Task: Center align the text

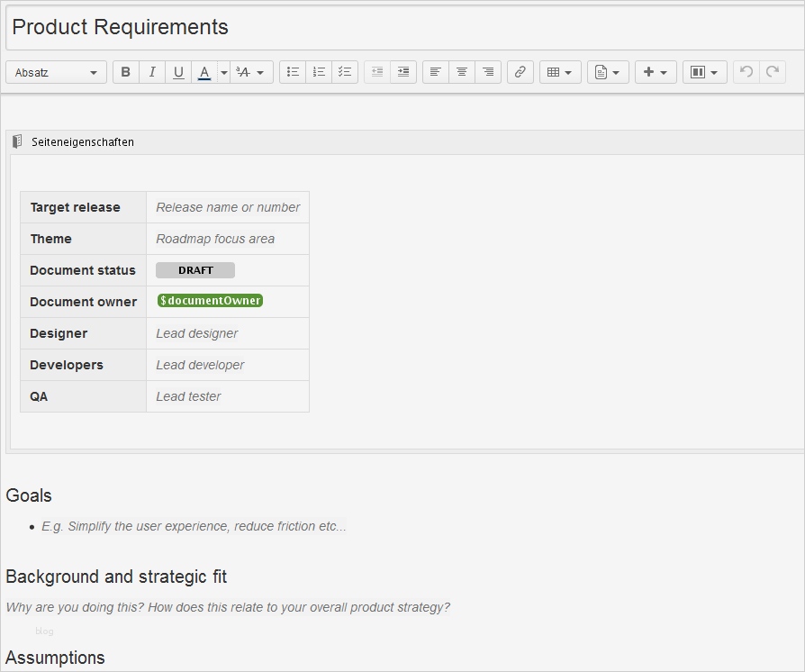Action: click(462, 72)
